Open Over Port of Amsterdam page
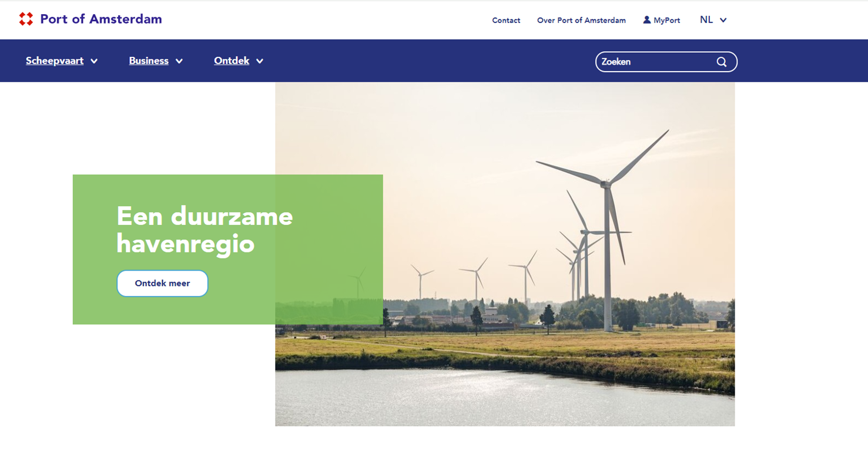Image resolution: width=868 pixels, height=465 pixels. pos(581,20)
